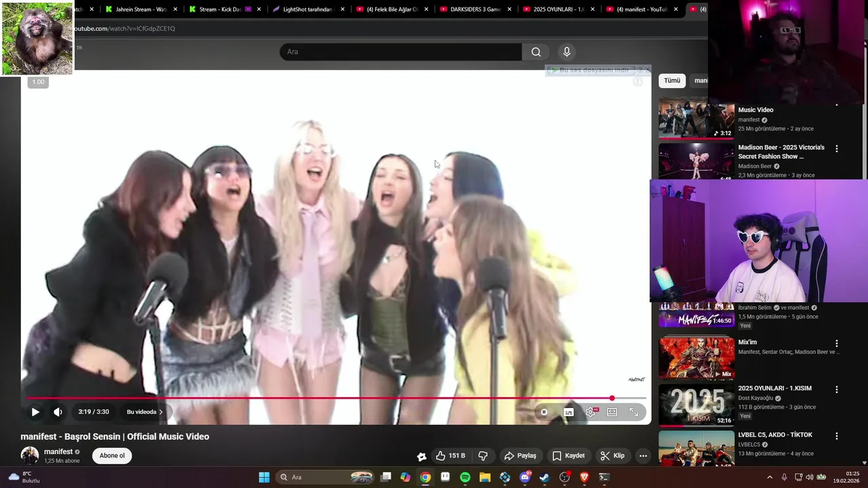This screenshot has height=488, width=868.
Task: Open 'LVBEL C5, AKDO - TİKTOK' title
Action: tap(775, 435)
